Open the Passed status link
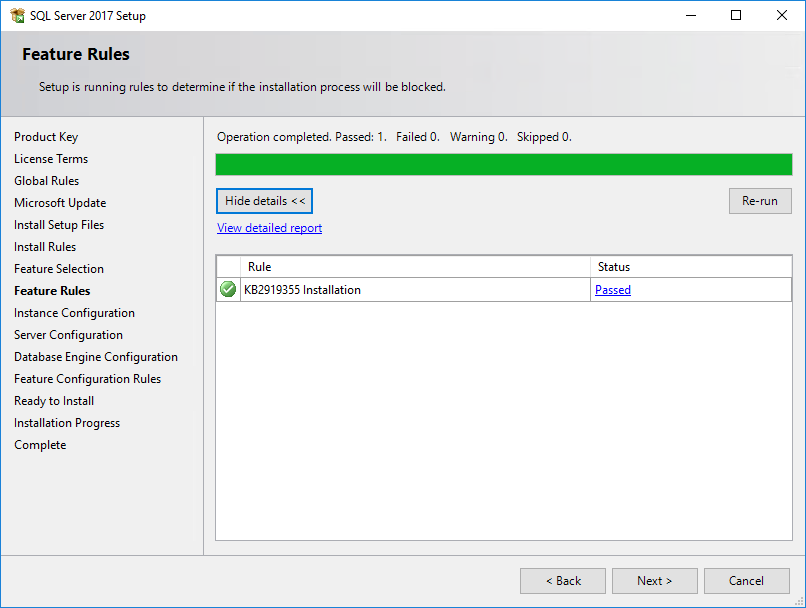The height and width of the screenshot is (608, 806). coord(613,290)
